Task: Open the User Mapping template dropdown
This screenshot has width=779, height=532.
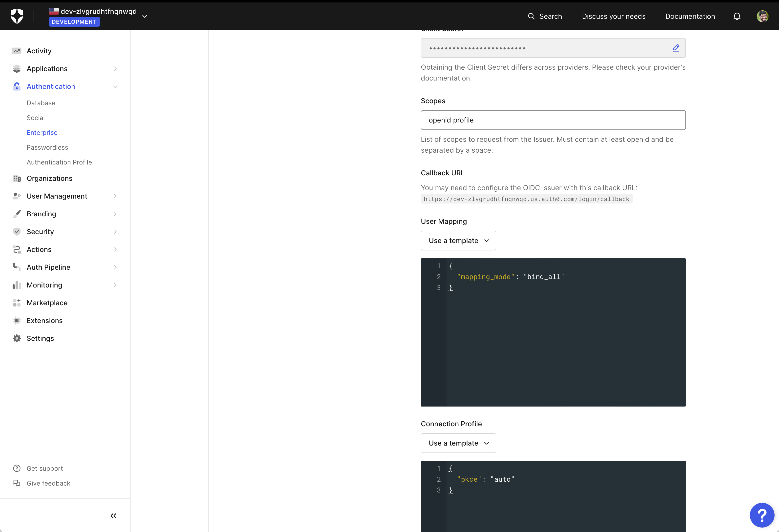Action: point(458,240)
